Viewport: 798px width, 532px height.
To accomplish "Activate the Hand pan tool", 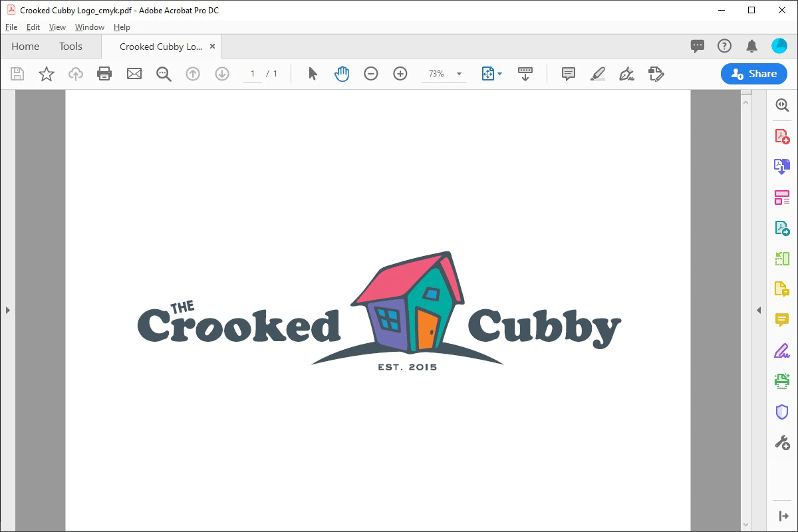I will [342, 74].
